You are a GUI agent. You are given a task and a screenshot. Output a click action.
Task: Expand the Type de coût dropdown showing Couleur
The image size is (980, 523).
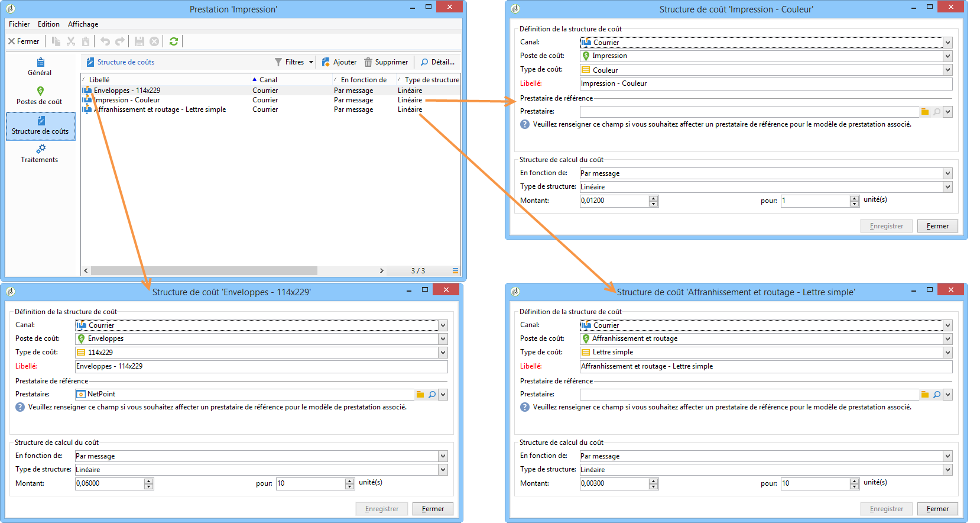tap(947, 70)
